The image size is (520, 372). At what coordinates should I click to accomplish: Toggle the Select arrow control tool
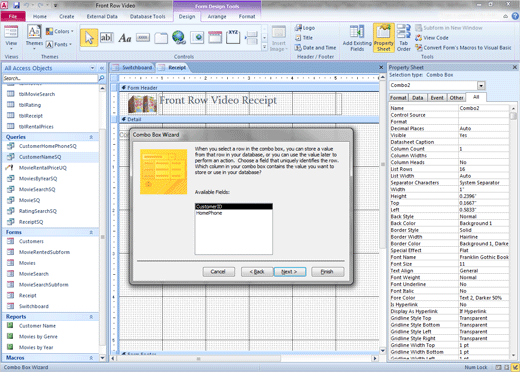(x=89, y=38)
